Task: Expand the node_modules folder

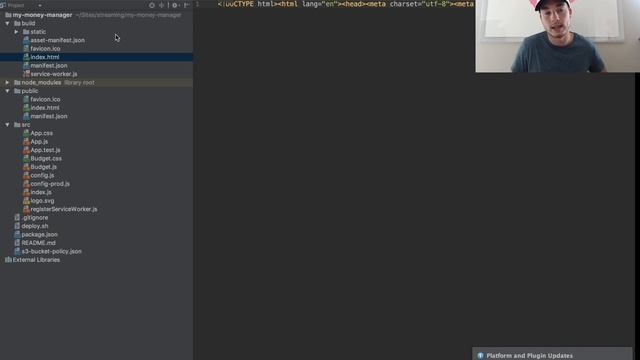Action: (7, 82)
